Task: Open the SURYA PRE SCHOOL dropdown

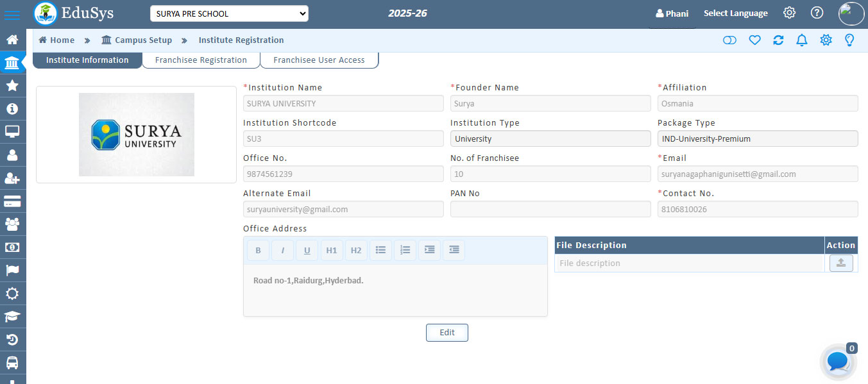Action: click(229, 13)
